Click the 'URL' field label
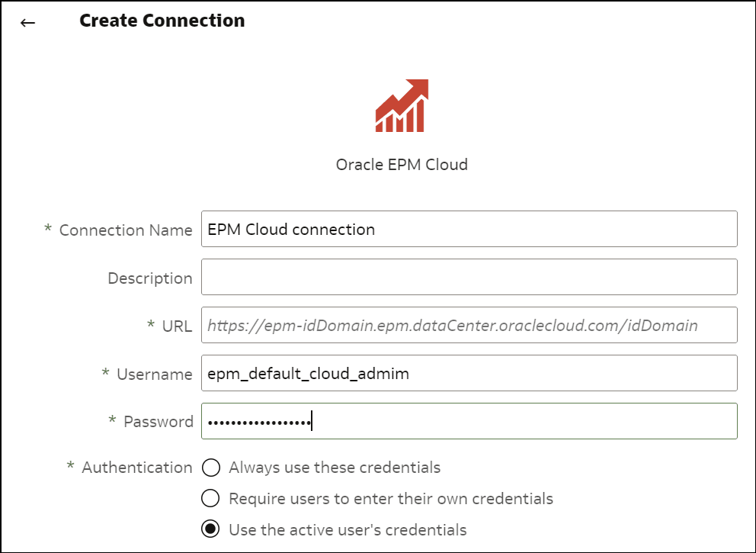Image resolution: width=756 pixels, height=553 pixels. (177, 326)
